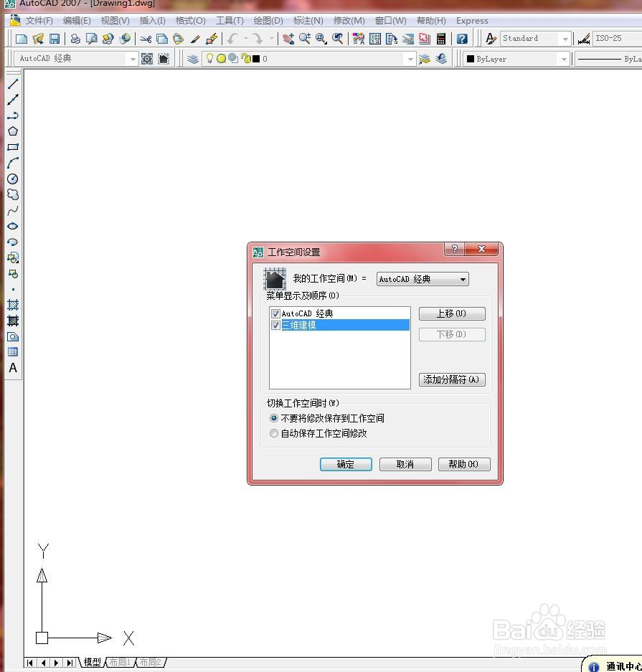Expand the AutoCAD 经典 workspace toolbar dropdown
This screenshot has height=672, width=642.
(133, 59)
